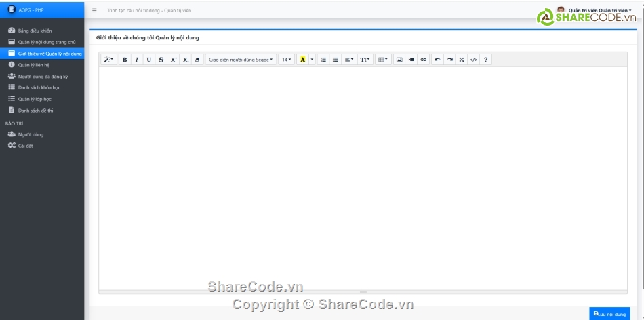
Task: Open code view with </> icon
Action: pos(474,60)
